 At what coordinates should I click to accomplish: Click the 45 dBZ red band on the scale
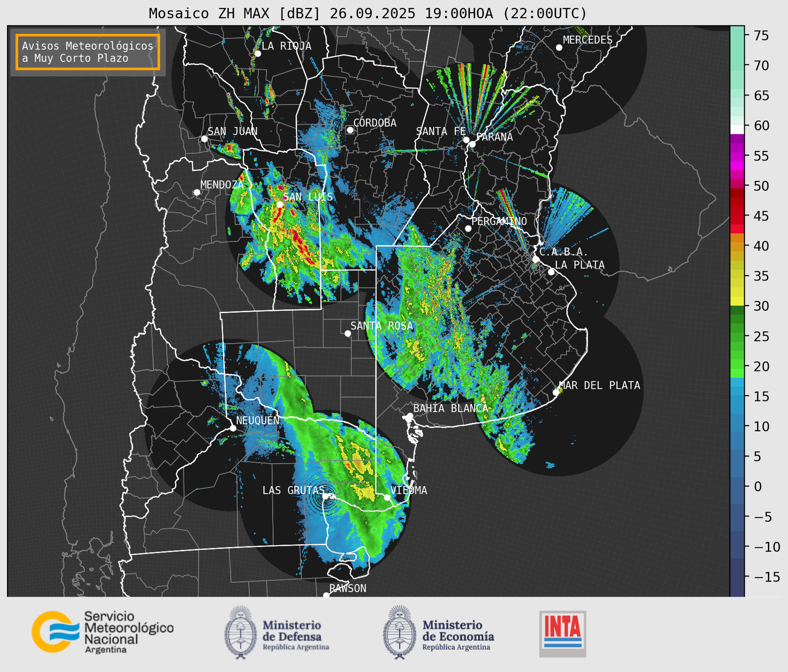[x=737, y=216]
